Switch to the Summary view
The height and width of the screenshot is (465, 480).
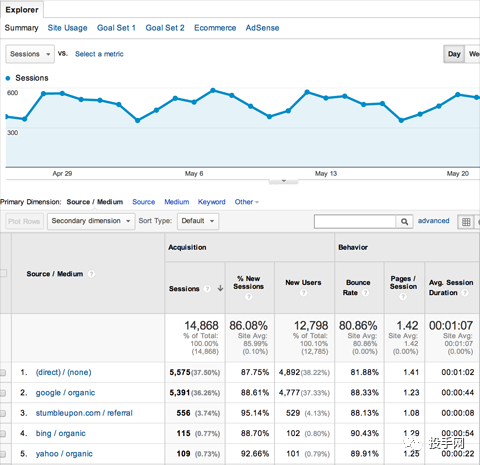click(22, 28)
